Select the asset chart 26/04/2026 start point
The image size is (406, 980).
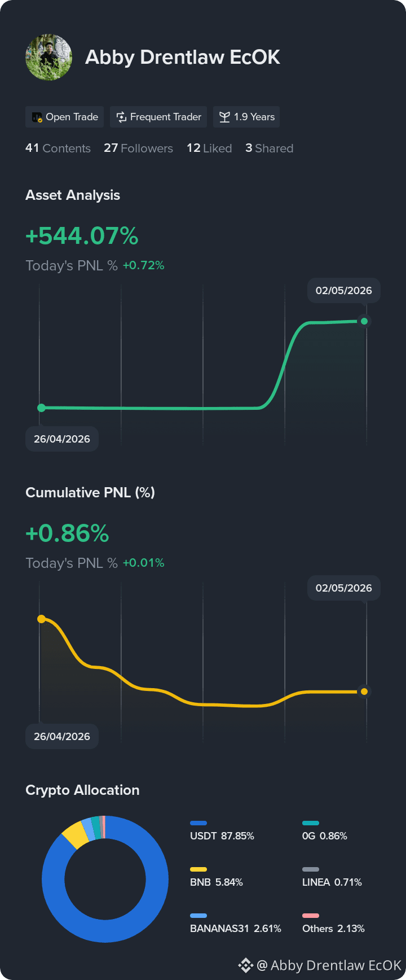(x=41, y=408)
